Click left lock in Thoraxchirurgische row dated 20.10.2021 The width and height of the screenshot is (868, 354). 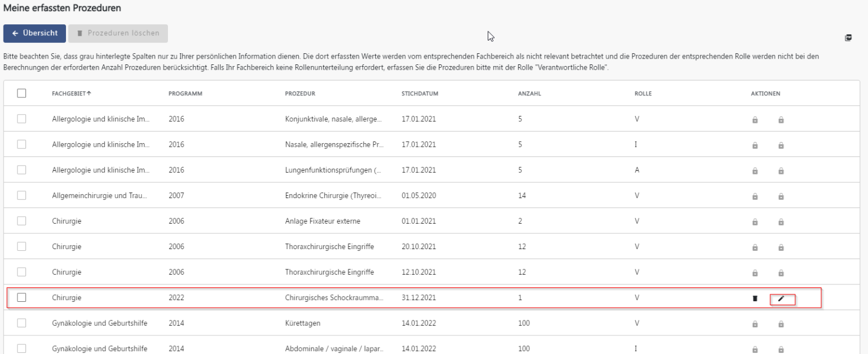tap(755, 247)
